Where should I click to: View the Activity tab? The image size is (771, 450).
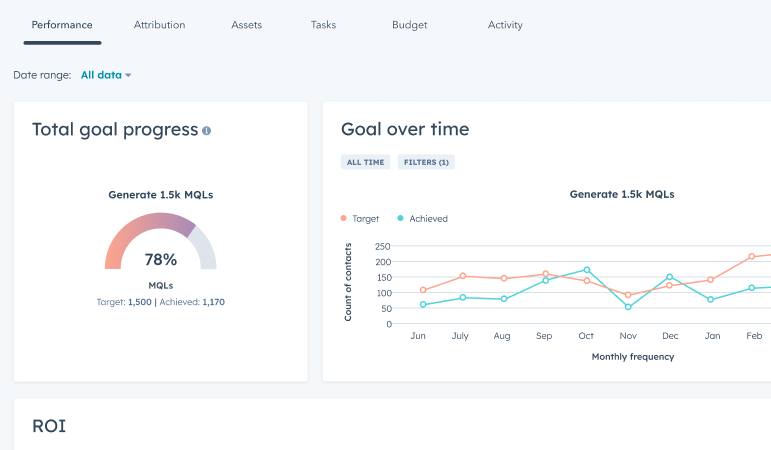click(x=505, y=25)
